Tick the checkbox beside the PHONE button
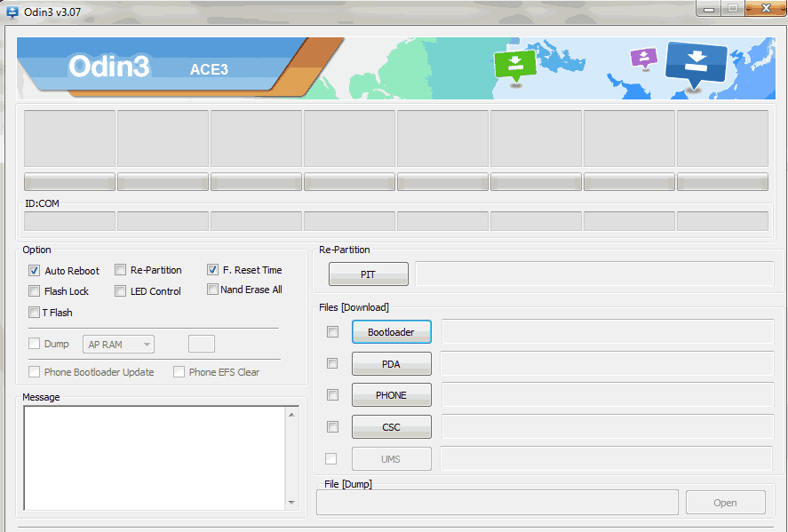Viewport: 788px width, 532px height. pyautogui.click(x=332, y=395)
